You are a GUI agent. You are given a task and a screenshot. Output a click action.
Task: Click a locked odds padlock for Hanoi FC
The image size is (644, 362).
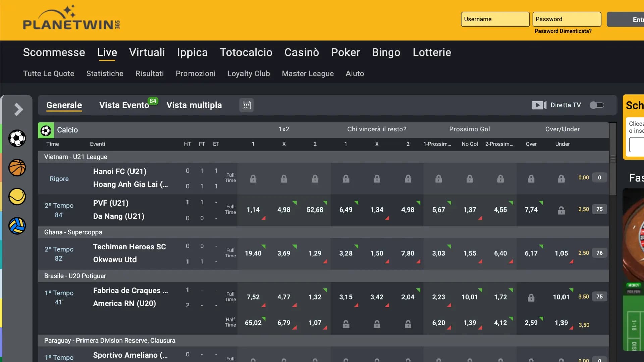pos(253,179)
